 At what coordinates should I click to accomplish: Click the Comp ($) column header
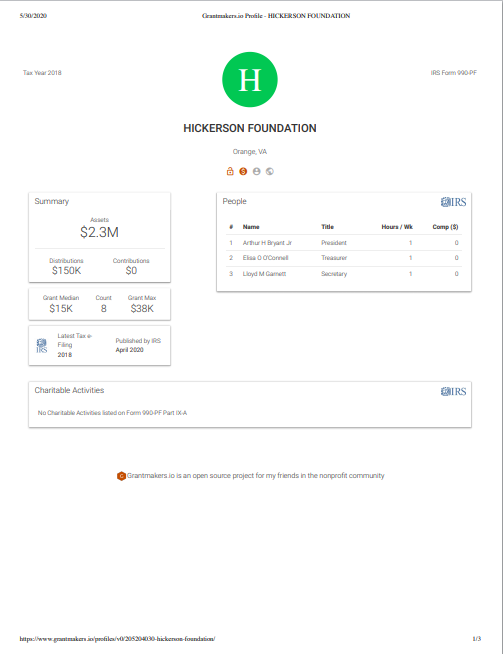[x=445, y=227]
